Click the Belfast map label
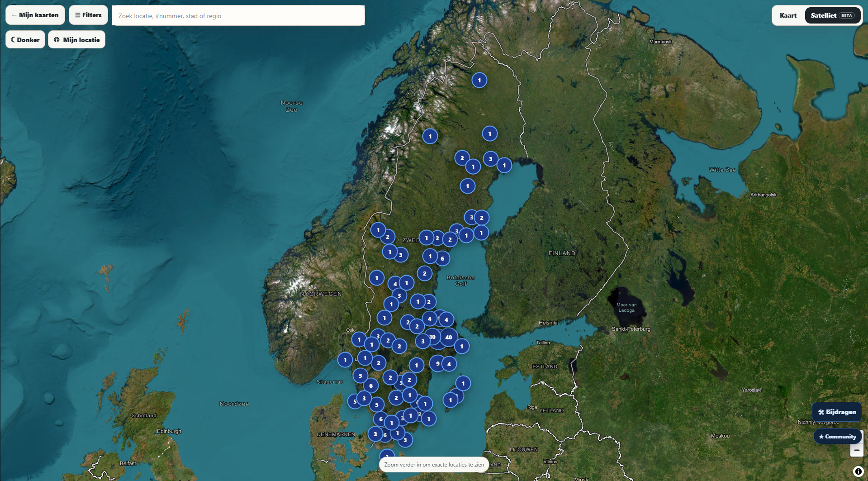Image resolution: width=868 pixels, height=481 pixels. click(128, 463)
